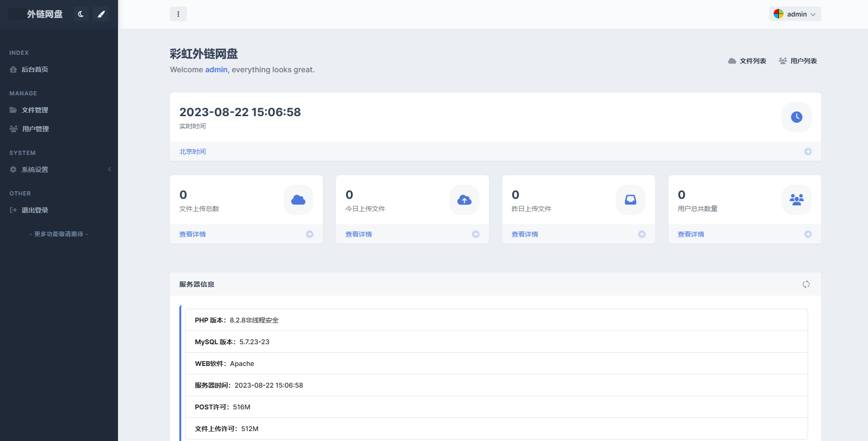
Task: Open 用户列表 shortcut at top right
Action: point(798,61)
